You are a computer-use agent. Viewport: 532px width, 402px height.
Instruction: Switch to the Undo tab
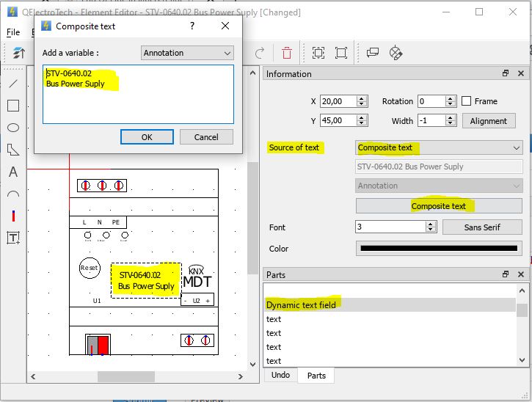click(280, 375)
